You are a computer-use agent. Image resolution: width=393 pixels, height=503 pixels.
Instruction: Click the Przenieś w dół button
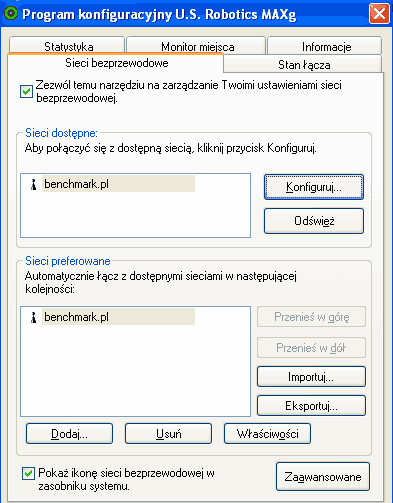tap(311, 348)
